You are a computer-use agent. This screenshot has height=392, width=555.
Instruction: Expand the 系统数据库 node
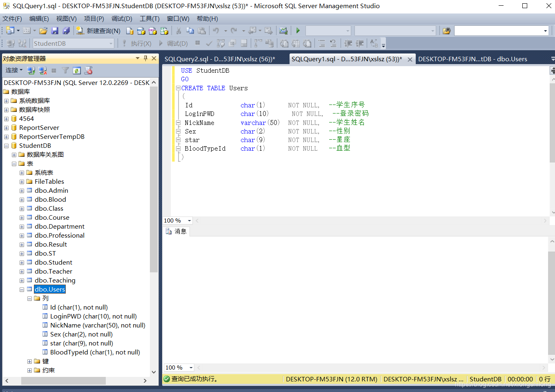pos(6,101)
